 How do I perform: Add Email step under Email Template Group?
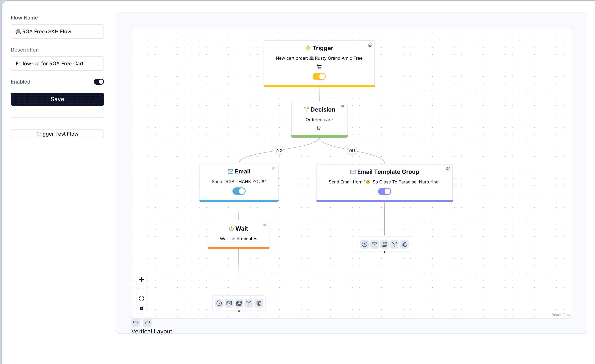[x=375, y=244]
